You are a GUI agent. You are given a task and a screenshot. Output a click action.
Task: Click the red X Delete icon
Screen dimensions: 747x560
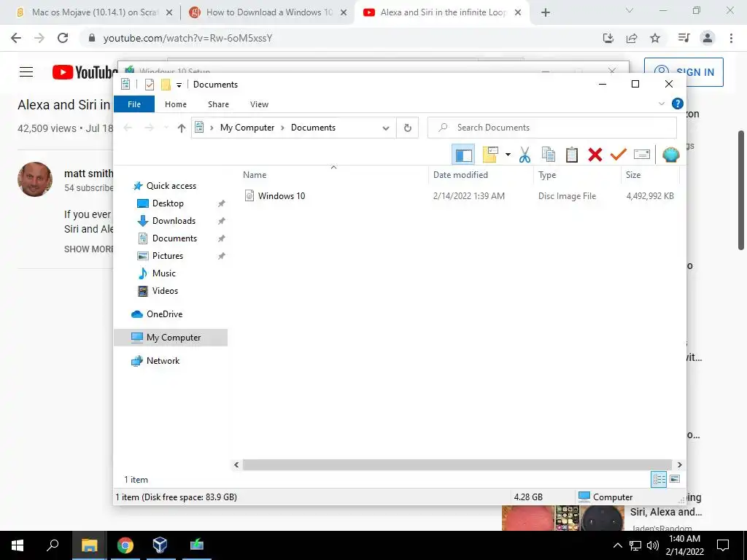tap(595, 155)
